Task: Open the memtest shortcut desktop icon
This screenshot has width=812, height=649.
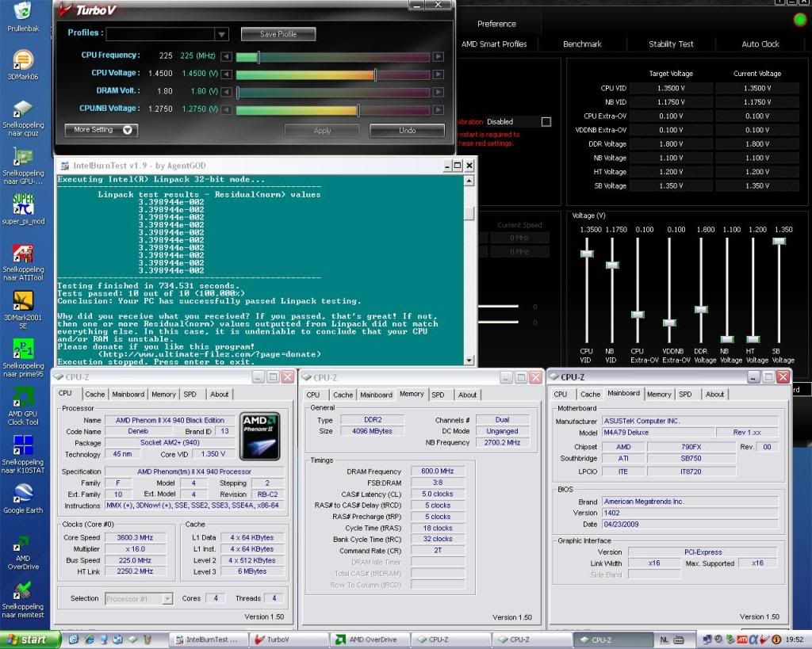Action: coord(23,600)
